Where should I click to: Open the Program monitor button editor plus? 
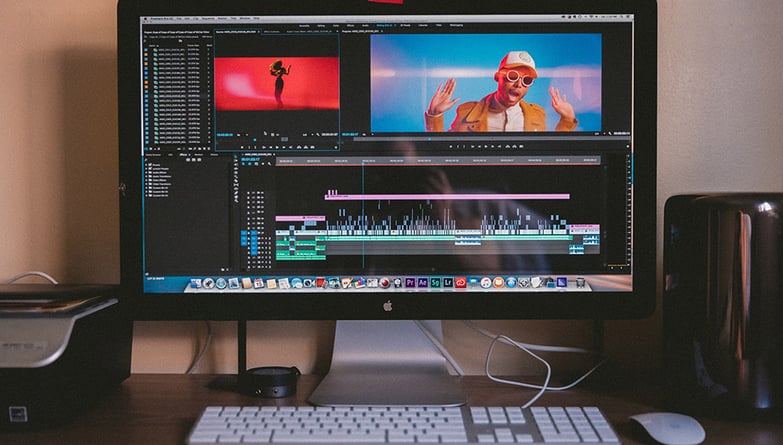[x=628, y=146]
